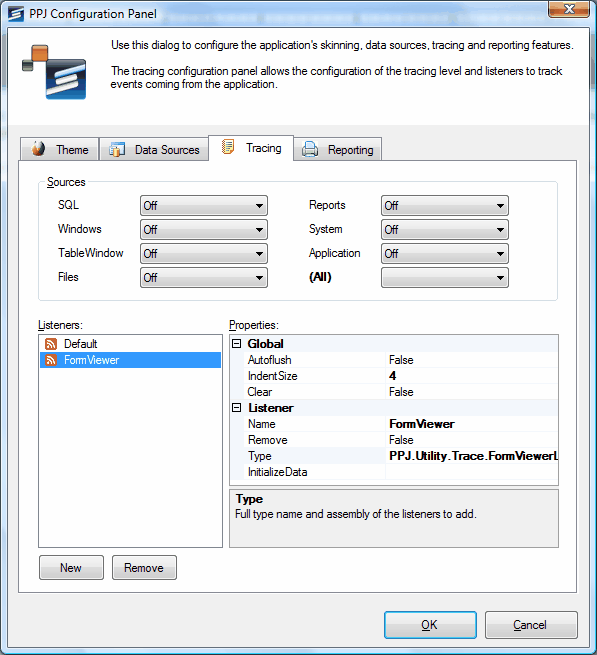Click the Reporting tab printer icon
597x655 pixels.
pos(310,149)
